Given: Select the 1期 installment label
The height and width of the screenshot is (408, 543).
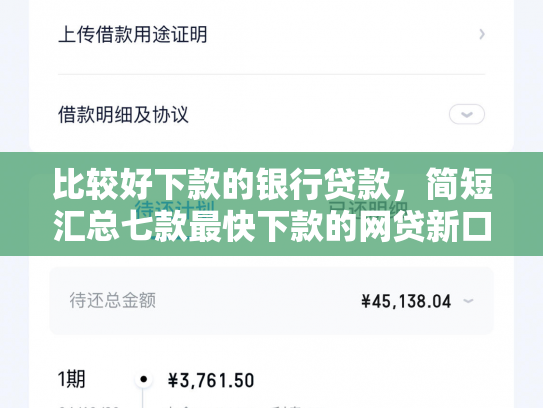Looking at the screenshot, I should pyautogui.click(x=72, y=379).
